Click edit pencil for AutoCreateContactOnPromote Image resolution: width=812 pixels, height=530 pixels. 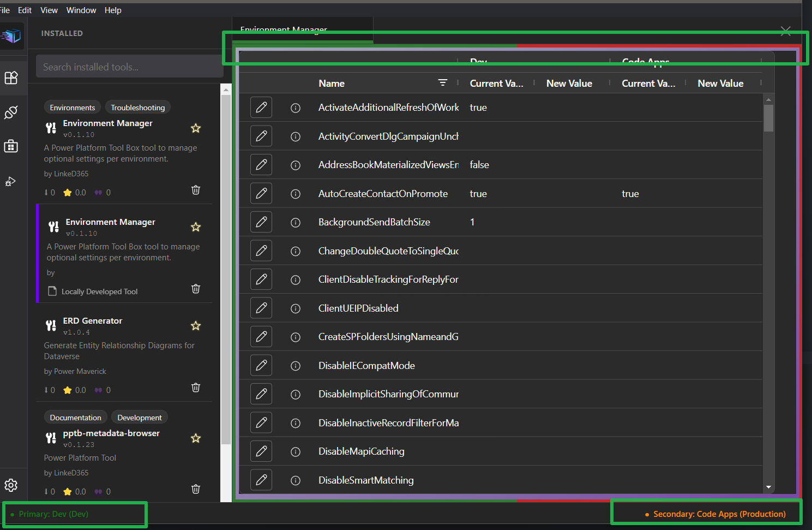(x=261, y=193)
